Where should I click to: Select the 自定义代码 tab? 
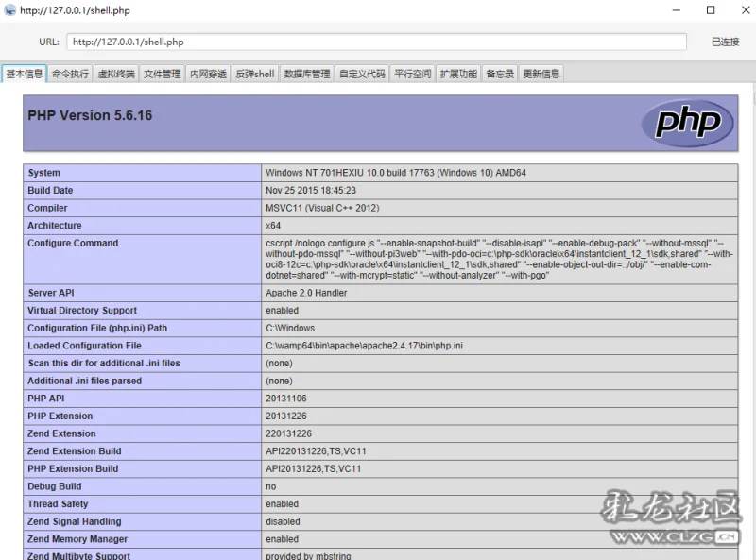[362, 74]
